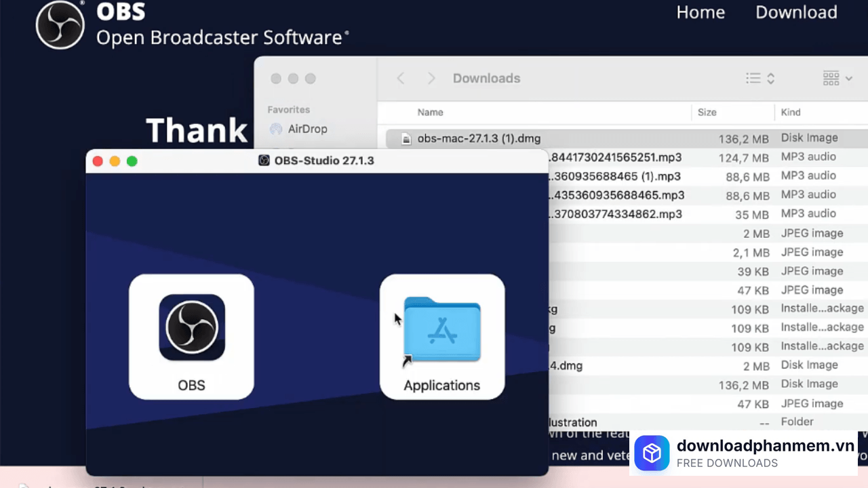Screen dimensions: 868x488
Task: Open the Finder list view options dropdown
Action: 760,79
